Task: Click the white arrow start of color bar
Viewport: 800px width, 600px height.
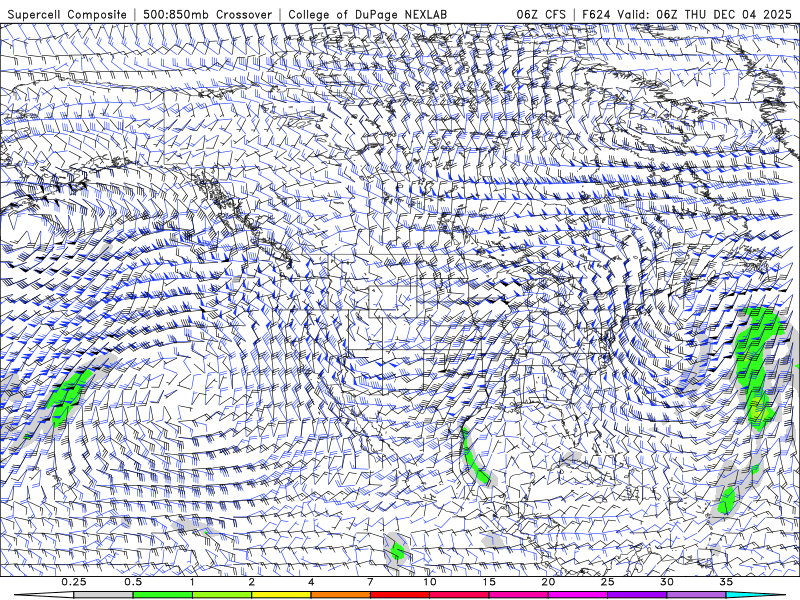Action: tap(43, 595)
